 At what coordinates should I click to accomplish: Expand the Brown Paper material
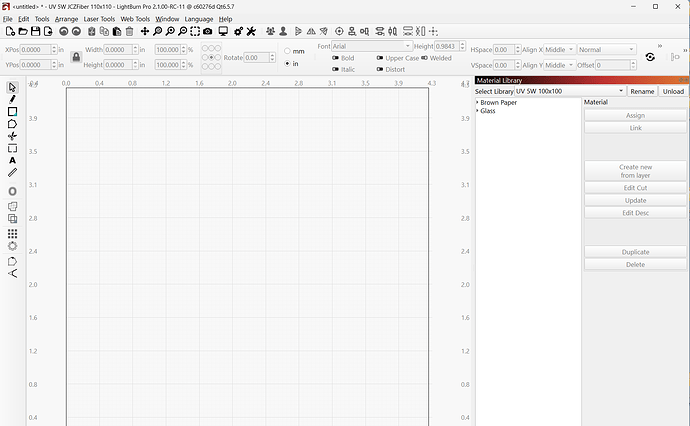[x=477, y=102]
